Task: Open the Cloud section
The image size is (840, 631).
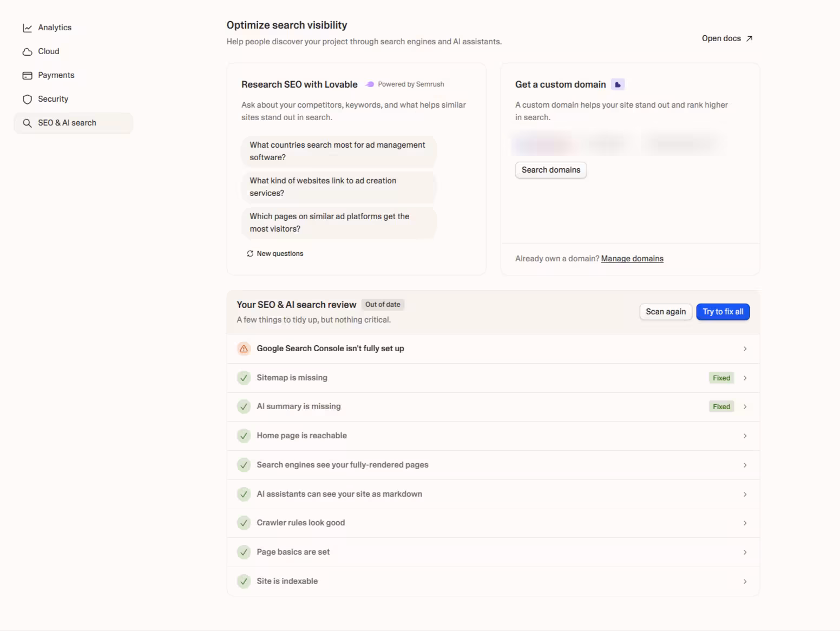Action: click(x=73, y=51)
